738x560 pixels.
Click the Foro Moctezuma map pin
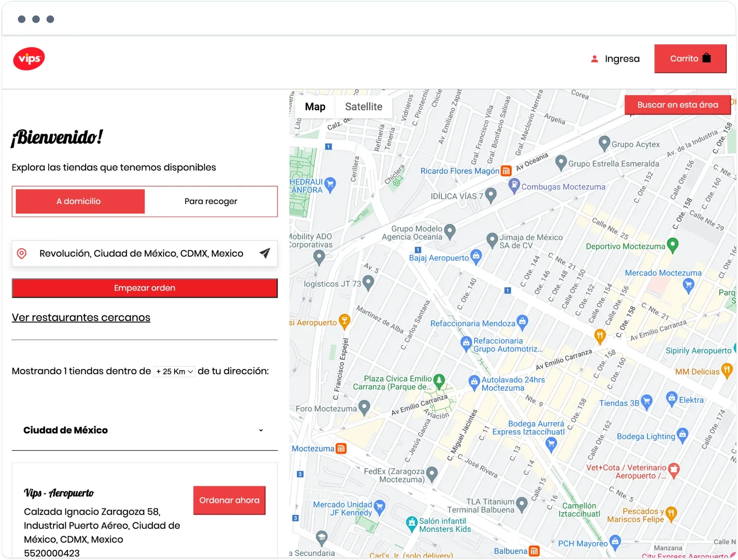[x=364, y=407]
